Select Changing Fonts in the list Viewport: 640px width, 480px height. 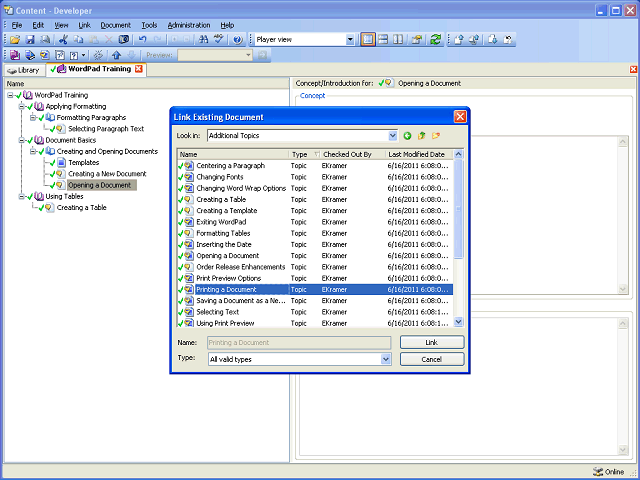coord(220,177)
